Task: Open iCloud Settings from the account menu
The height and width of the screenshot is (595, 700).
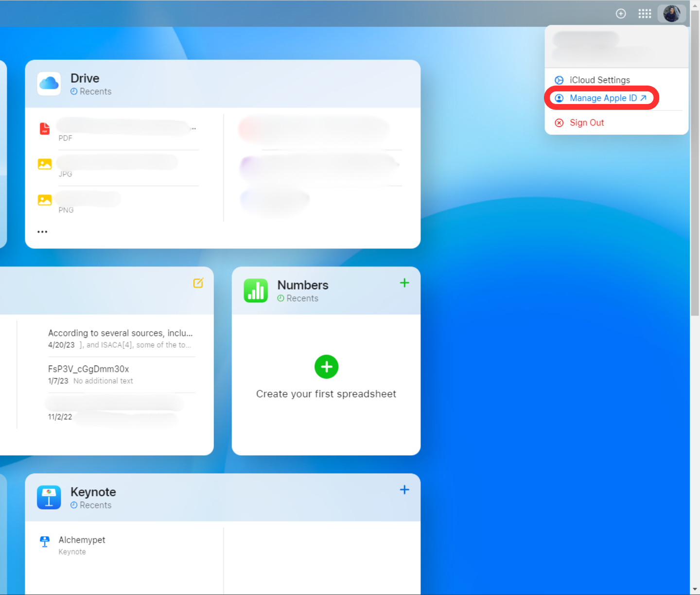Action: tap(593, 80)
